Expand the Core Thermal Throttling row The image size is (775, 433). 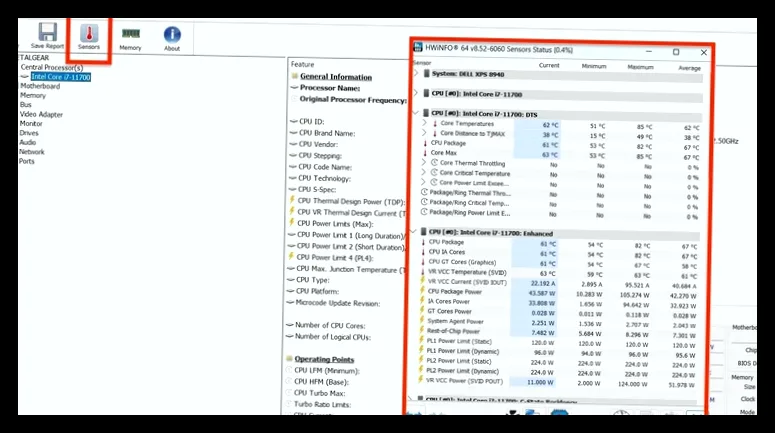424,163
